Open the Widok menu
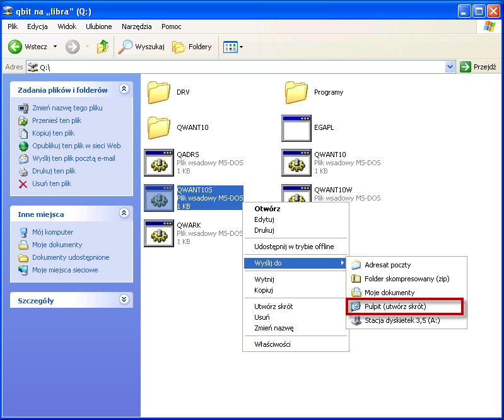This screenshot has height=420, width=504. 67,26
